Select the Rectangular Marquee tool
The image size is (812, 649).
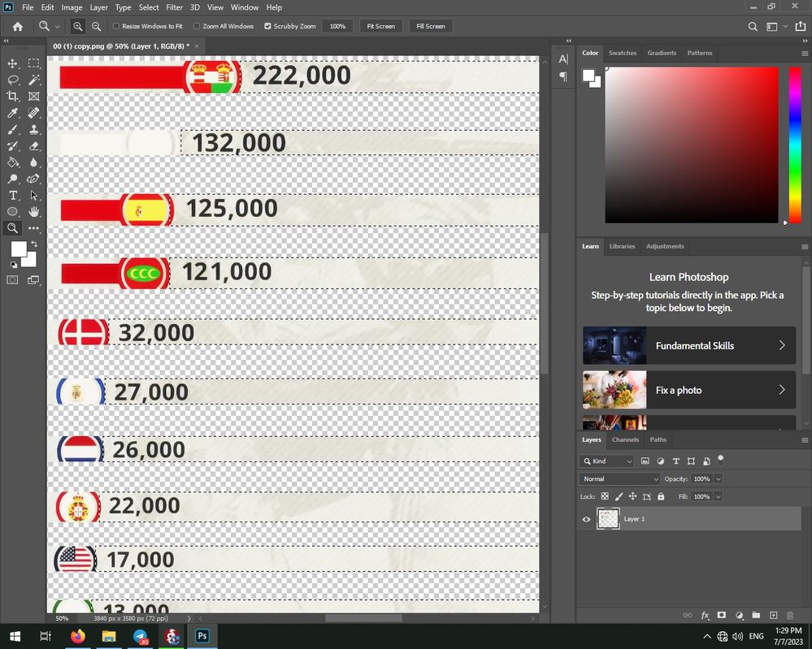click(33, 63)
